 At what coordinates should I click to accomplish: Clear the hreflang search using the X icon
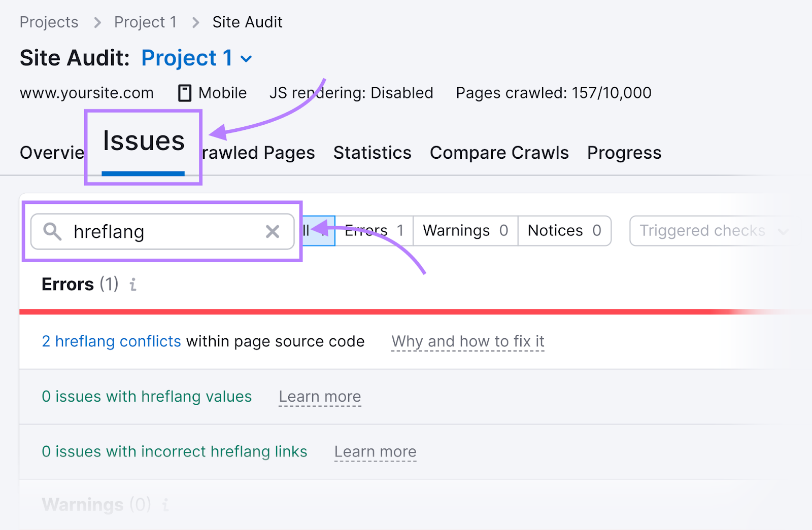pos(273,232)
